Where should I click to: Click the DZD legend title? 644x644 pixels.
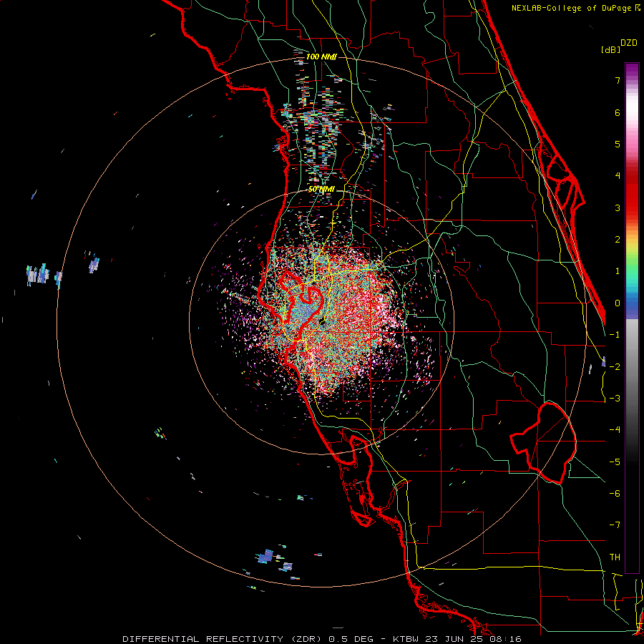629,43
